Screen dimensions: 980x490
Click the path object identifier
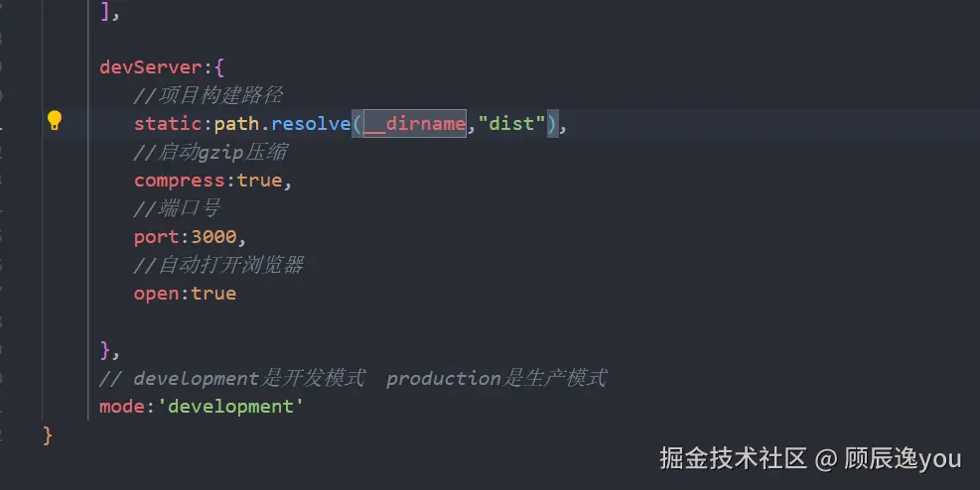click(236, 124)
